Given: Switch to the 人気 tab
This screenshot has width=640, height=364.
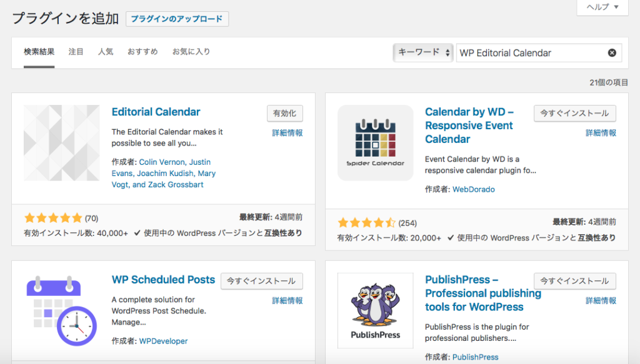Looking at the screenshot, I should pyautogui.click(x=106, y=52).
